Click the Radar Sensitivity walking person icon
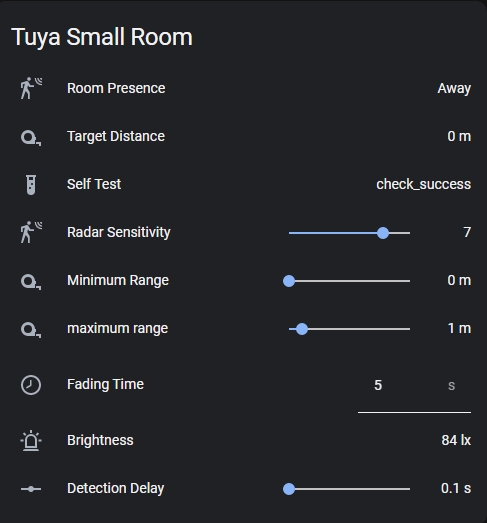Image resolution: width=487 pixels, height=523 pixels. (x=31, y=232)
